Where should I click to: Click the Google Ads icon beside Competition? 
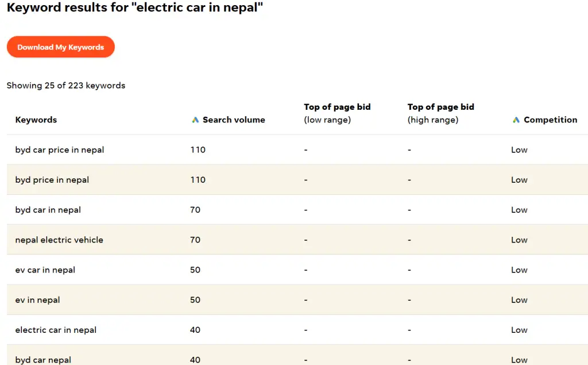coord(516,120)
